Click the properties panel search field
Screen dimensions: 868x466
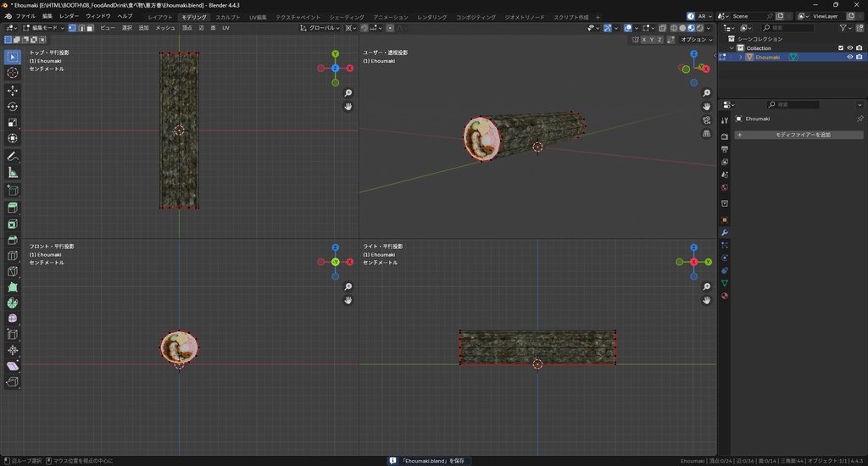click(793, 104)
